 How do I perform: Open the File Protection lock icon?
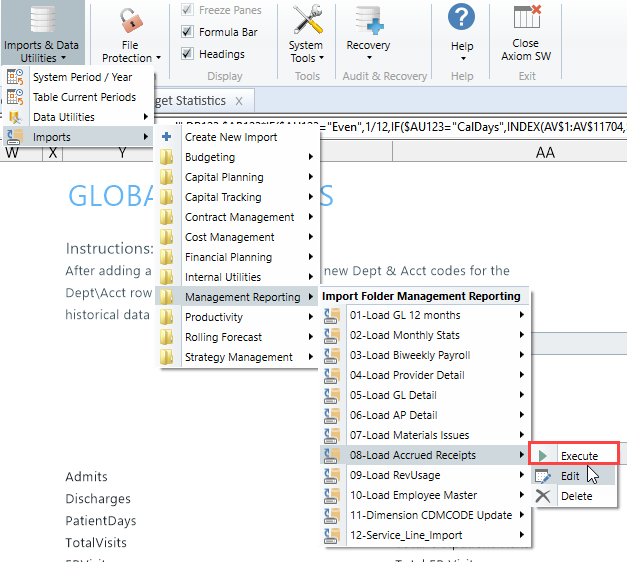[x=130, y=19]
